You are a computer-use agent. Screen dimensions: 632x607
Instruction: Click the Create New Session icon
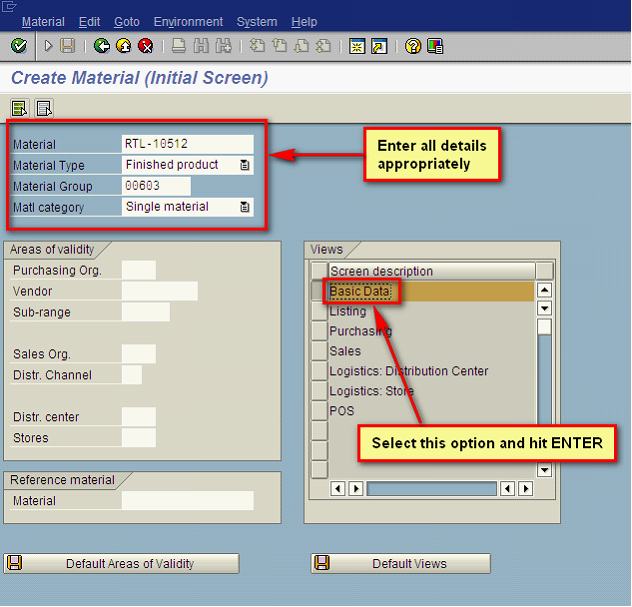point(357,46)
